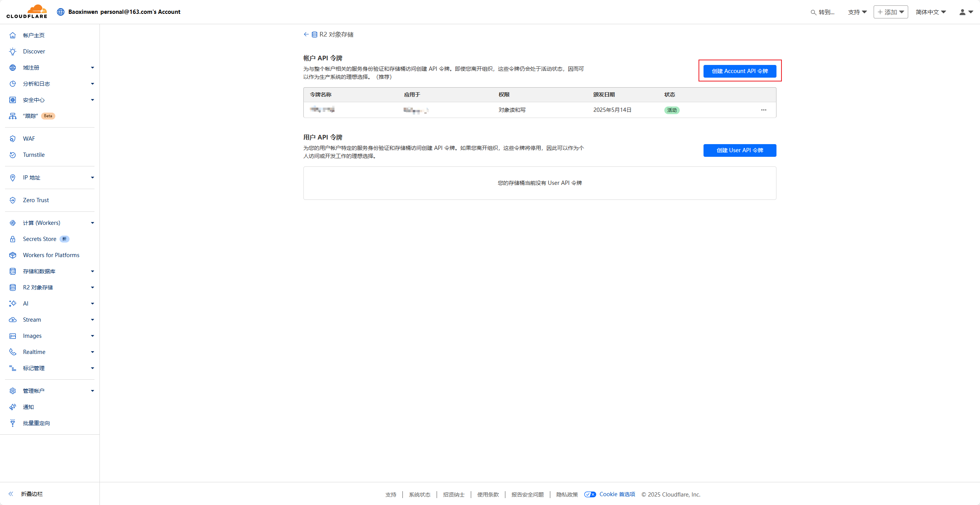
Task: Click the Images picture icon
Action: pos(13,336)
